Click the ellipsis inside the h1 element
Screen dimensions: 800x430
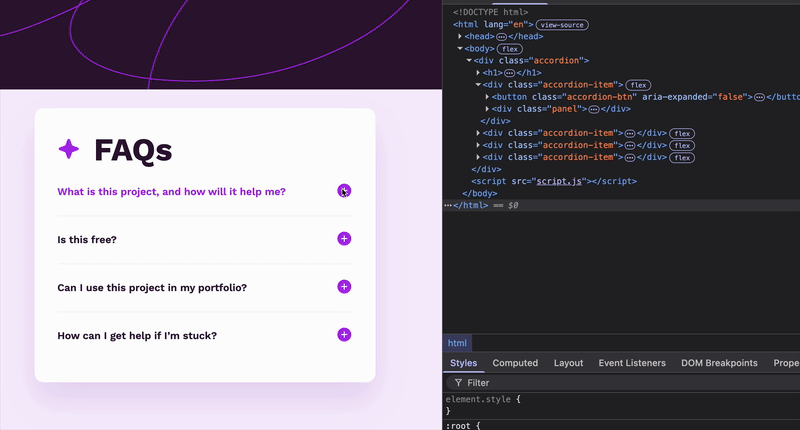[x=510, y=73]
